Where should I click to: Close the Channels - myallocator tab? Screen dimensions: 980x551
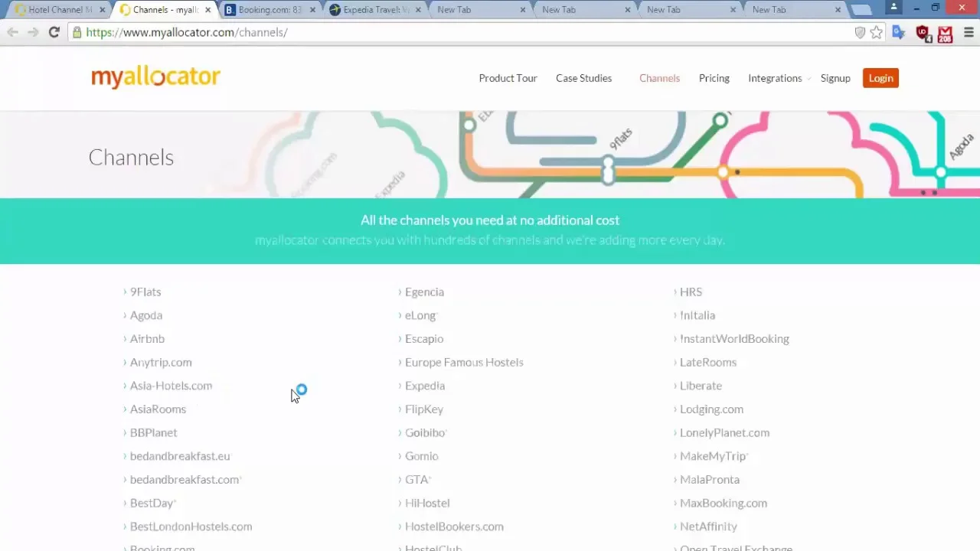pyautogui.click(x=207, y=10)
